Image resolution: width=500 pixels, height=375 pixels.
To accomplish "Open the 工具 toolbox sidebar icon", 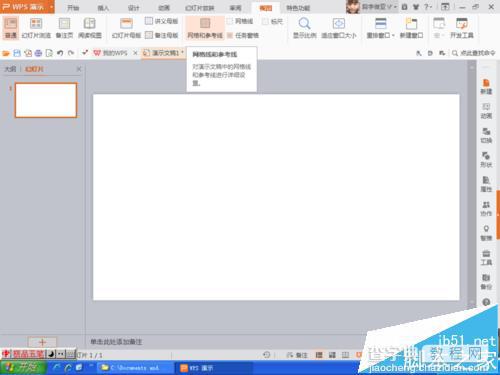I will 486,258.
